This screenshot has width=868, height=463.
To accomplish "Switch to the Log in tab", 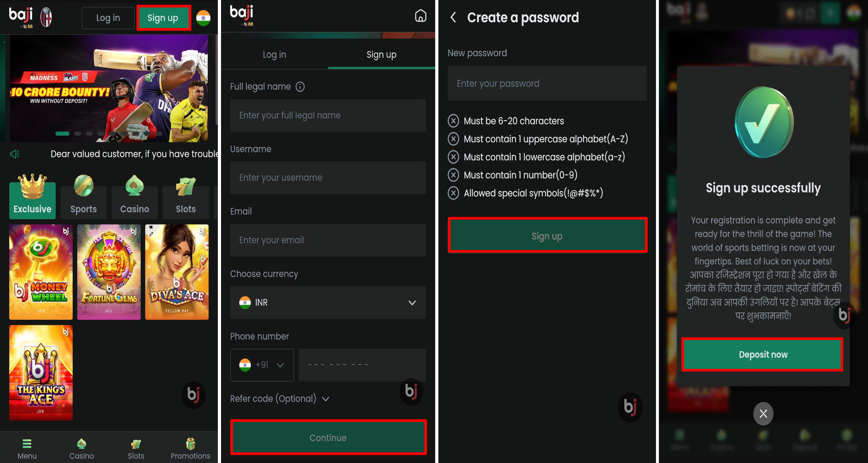I will tap(274, 55).
